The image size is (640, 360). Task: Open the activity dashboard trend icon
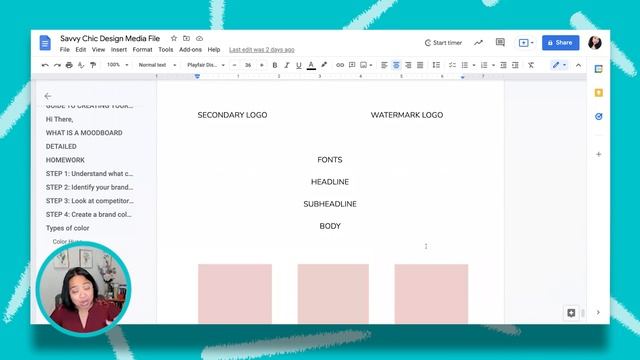[x=478, y=42]
